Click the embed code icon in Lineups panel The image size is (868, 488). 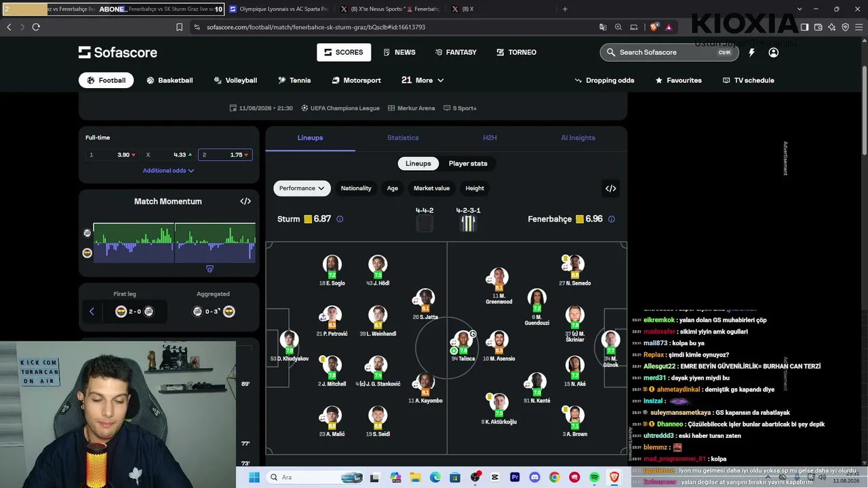(x=610, y=188)
